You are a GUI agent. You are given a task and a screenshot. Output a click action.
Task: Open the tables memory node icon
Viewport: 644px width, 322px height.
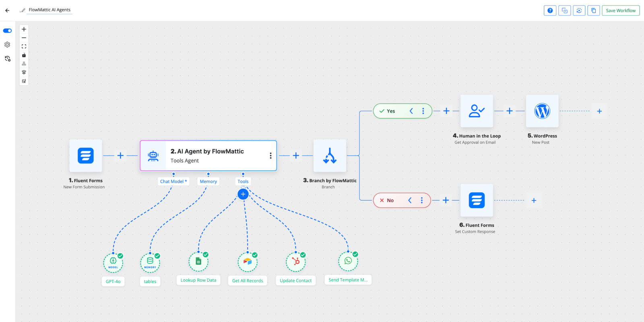click(150, 262)
